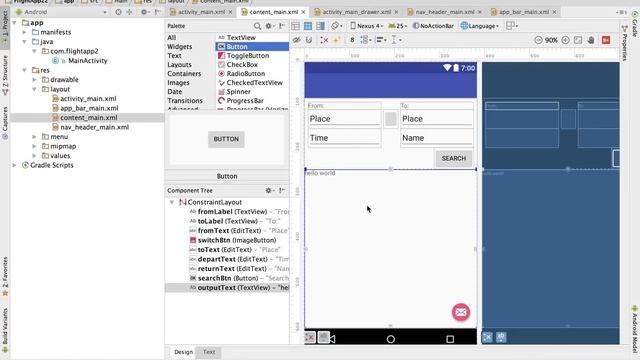Select Containers palette category
Viewport: 640px width, 360px height.
pos(184,74)
